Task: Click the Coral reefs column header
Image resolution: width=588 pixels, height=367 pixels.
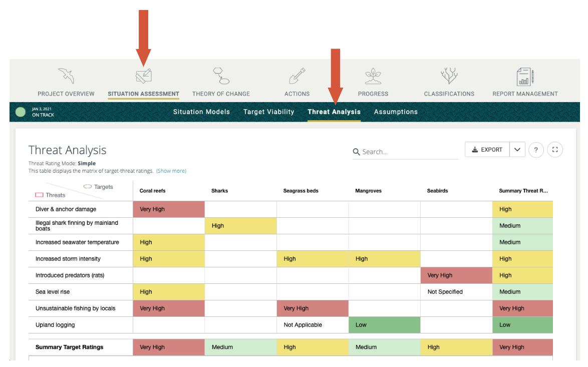Action: 153,191
